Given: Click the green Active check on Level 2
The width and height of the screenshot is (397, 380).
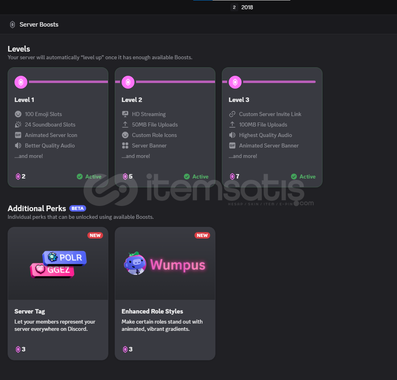Looking at the screenshot, I should pyautogui.click(x=187, y=176).
